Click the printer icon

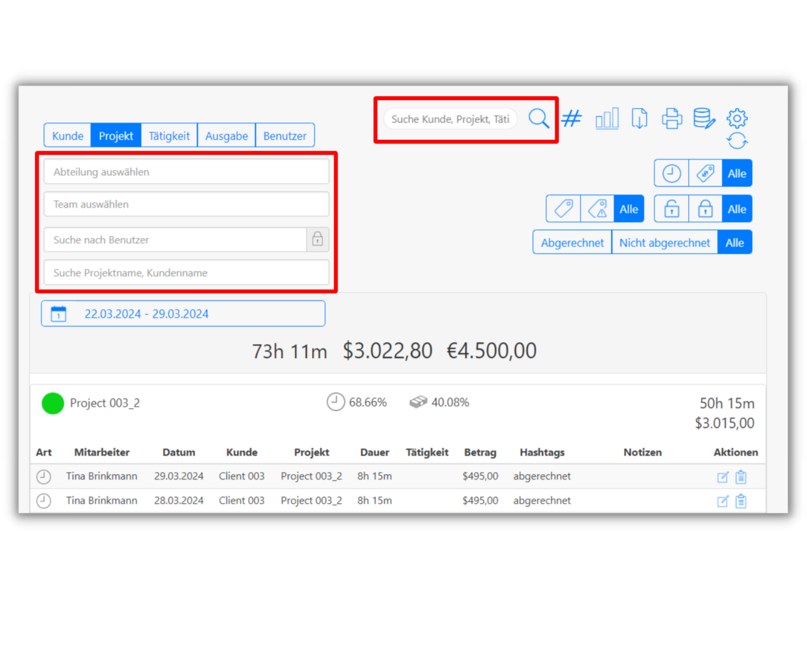pyautogui.click(x=671, y=119)
